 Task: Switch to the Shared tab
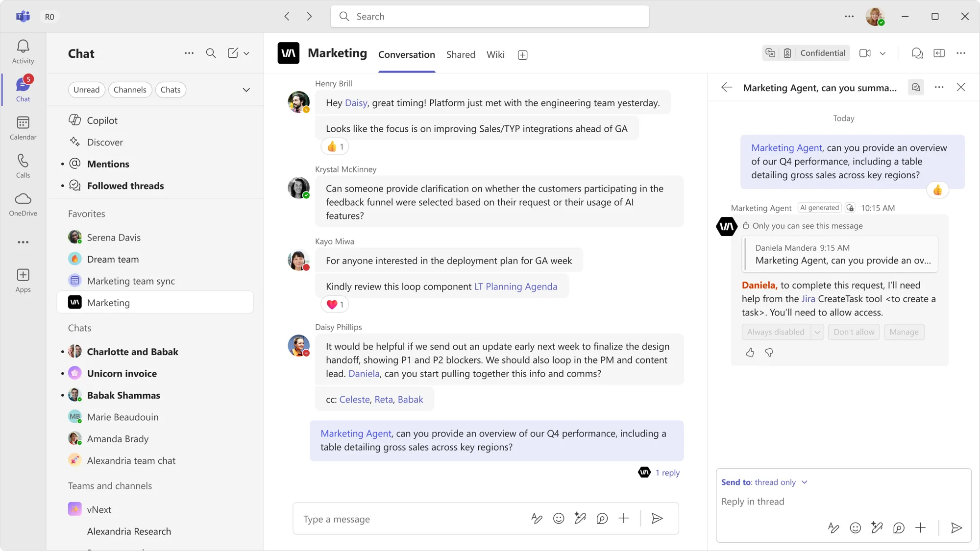tap(461, 54)
